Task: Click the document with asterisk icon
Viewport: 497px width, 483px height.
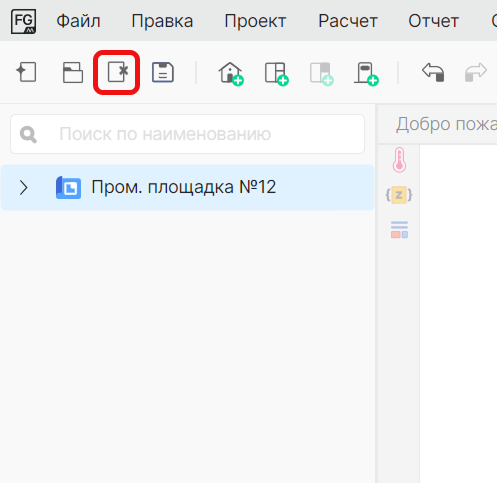Action: pos(118,72)
